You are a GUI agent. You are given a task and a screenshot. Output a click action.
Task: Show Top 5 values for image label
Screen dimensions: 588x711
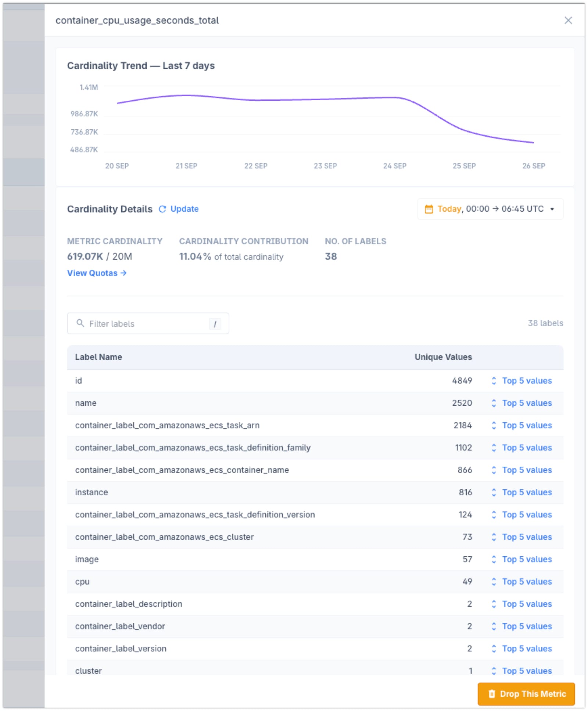527,559
